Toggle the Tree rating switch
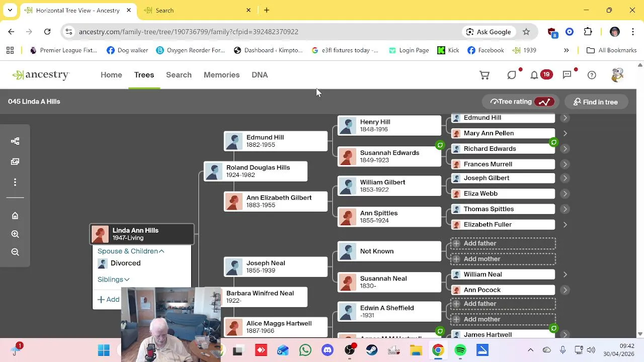This screenshot has width=644, height=362. click(x=544, y=102)
